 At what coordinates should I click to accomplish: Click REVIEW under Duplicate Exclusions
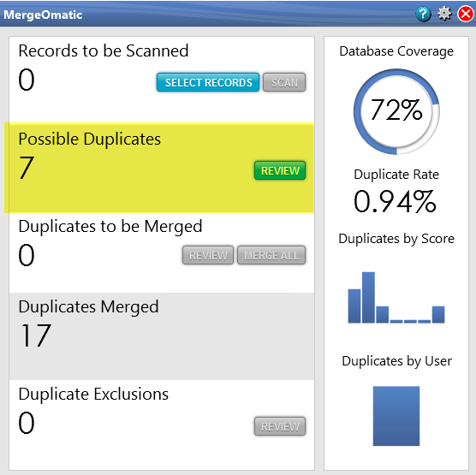pos(280,426)
